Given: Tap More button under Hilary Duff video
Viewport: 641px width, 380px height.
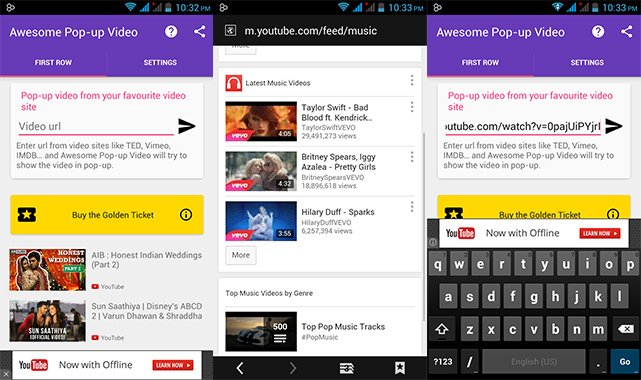Looking at the screenshot, I should click(241, 255).
